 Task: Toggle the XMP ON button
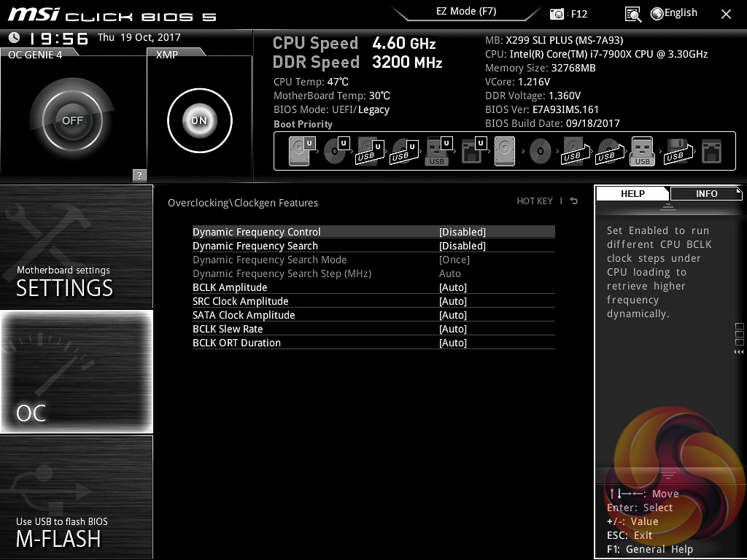pyautogui.click(x=200, y=120)
